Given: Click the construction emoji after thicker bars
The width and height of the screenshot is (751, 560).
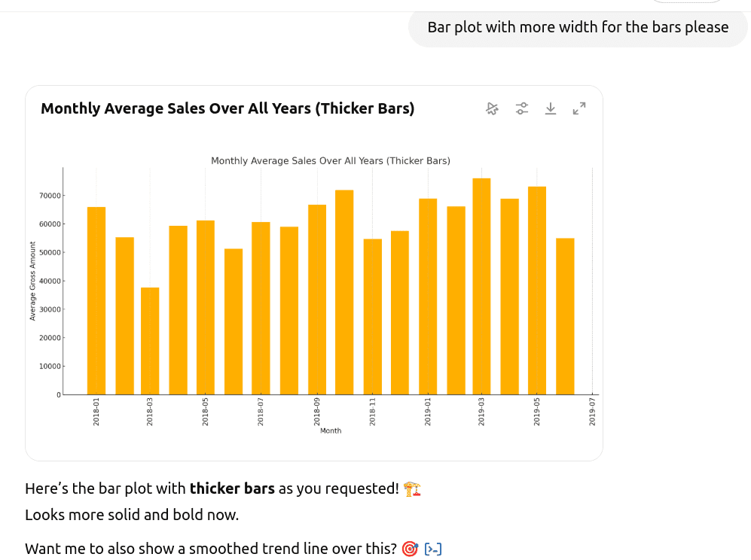Looking at the screenshot, I should tap(413, 488).
